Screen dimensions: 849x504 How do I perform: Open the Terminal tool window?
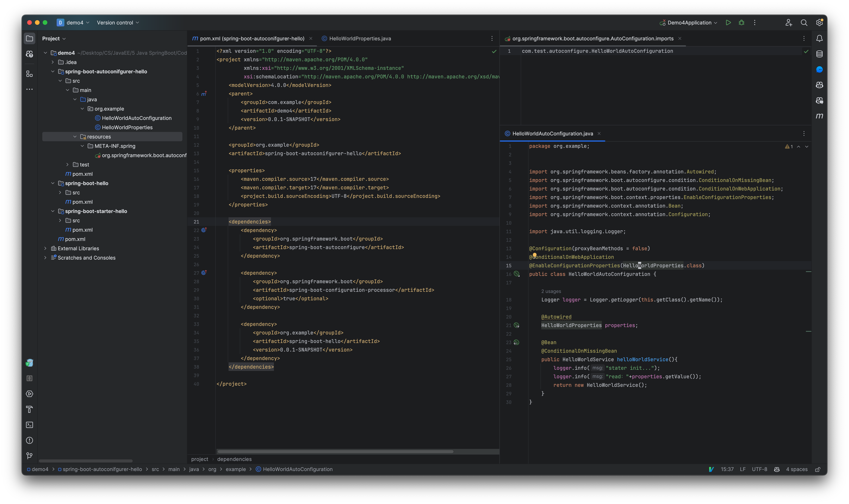coord(29,425)
